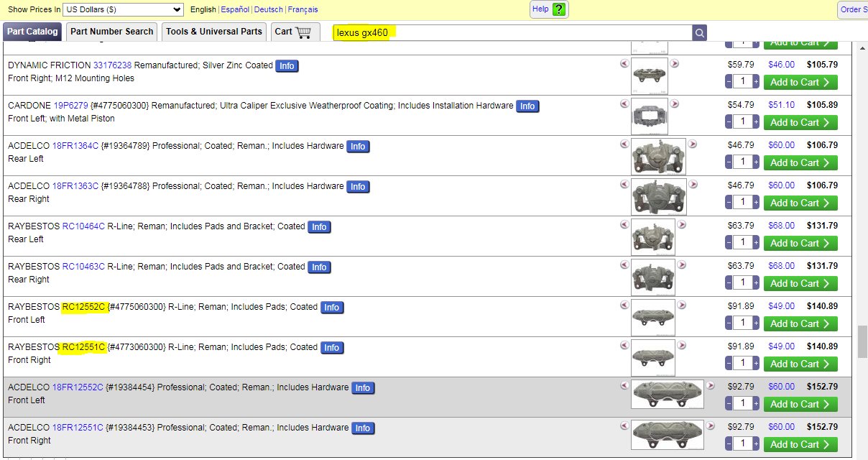This screenshot has width=868, height=460.
Task: Show next image for Raybestos RC12551C
Action: (x=681, y=345)
